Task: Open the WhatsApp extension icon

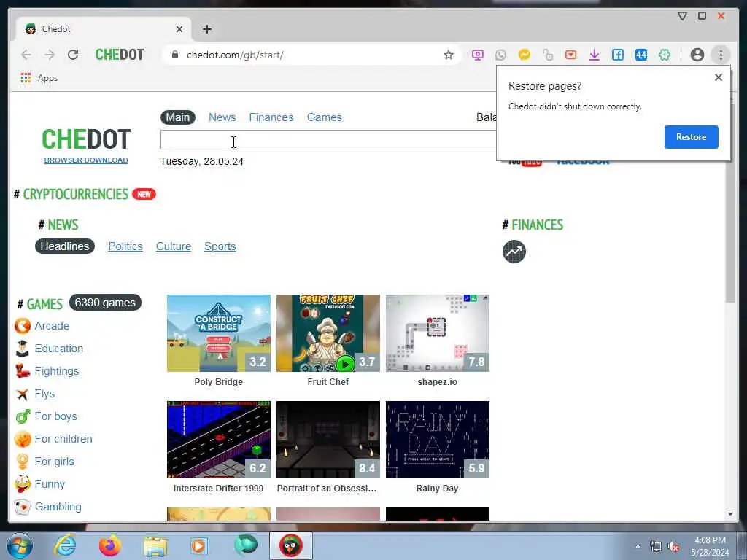Action: pos(500,55)
